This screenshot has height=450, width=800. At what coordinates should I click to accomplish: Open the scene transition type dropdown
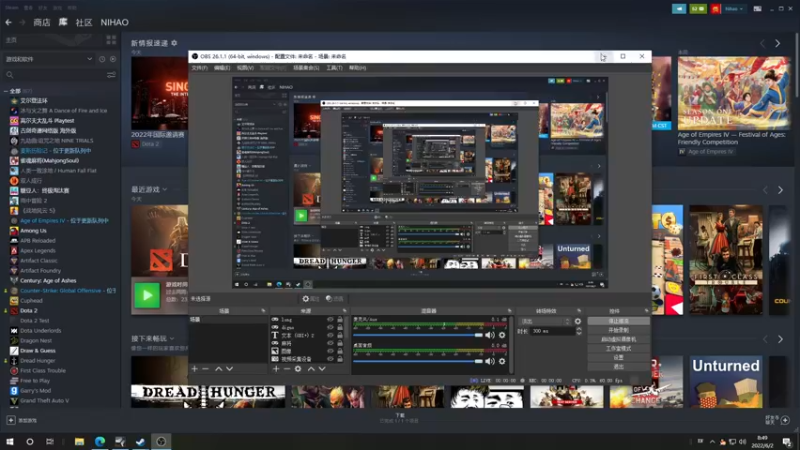pyautogui.click(x=544, y=321)
